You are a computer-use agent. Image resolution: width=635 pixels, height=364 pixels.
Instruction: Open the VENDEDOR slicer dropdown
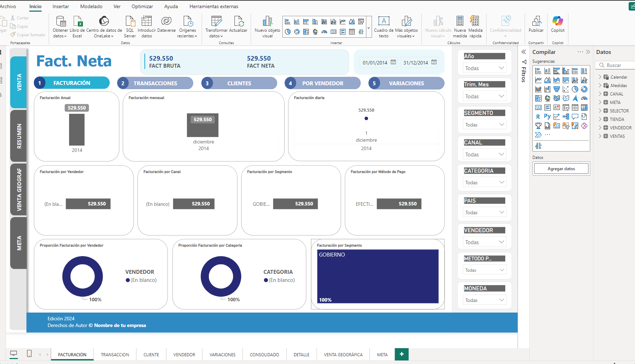(x=484, y=242)
